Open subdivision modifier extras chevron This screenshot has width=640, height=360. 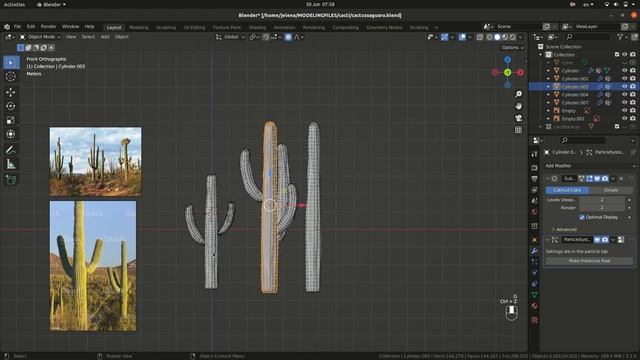tap(613, 179)
